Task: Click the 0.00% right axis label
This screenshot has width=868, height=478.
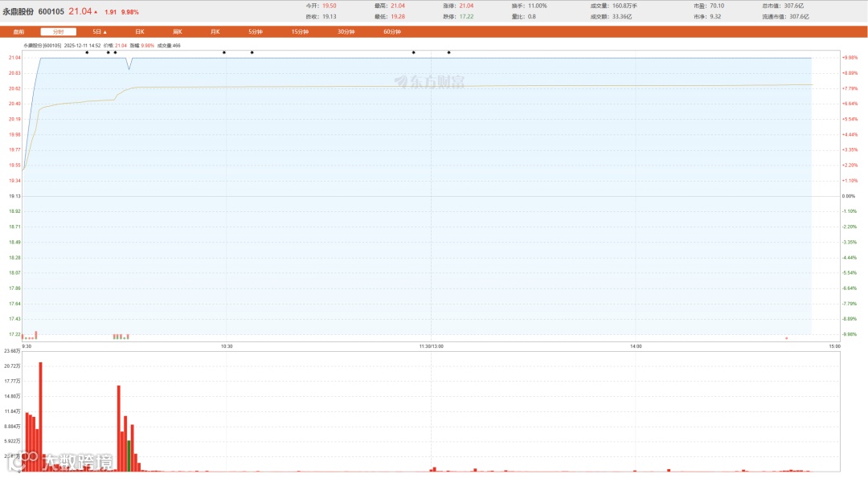Action: [848, 196]
